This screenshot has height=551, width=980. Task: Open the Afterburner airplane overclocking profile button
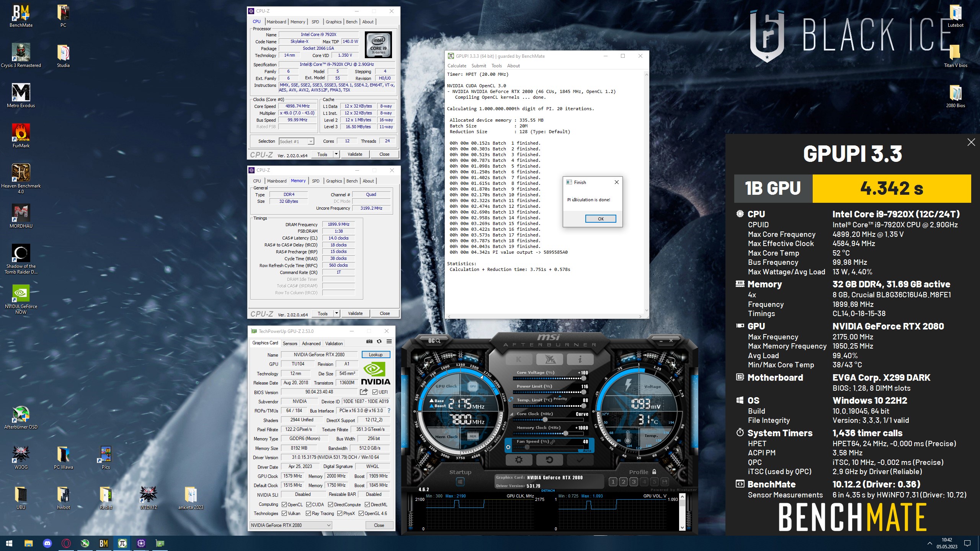click(x=549, y=359)
